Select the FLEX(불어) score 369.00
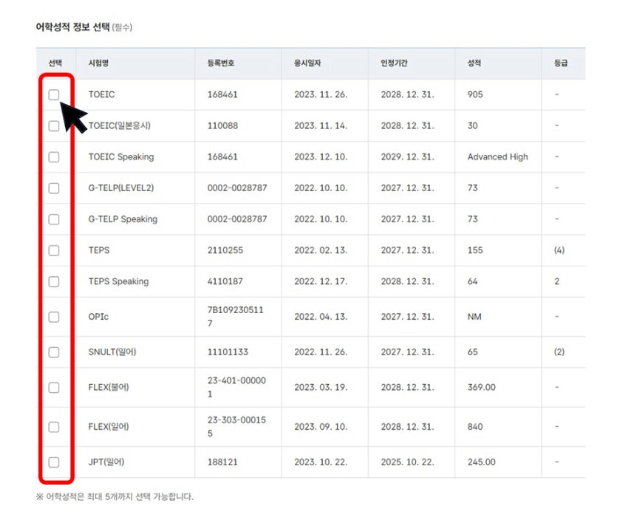The height and width of the screenshot is (514, 618). (x=481, y=387)
